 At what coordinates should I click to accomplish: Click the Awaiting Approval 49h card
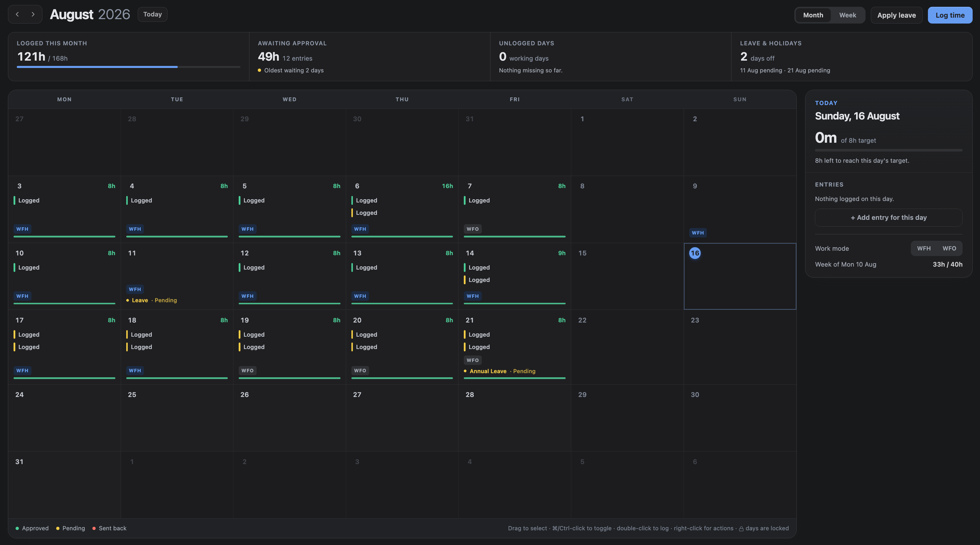coord(369,56)
